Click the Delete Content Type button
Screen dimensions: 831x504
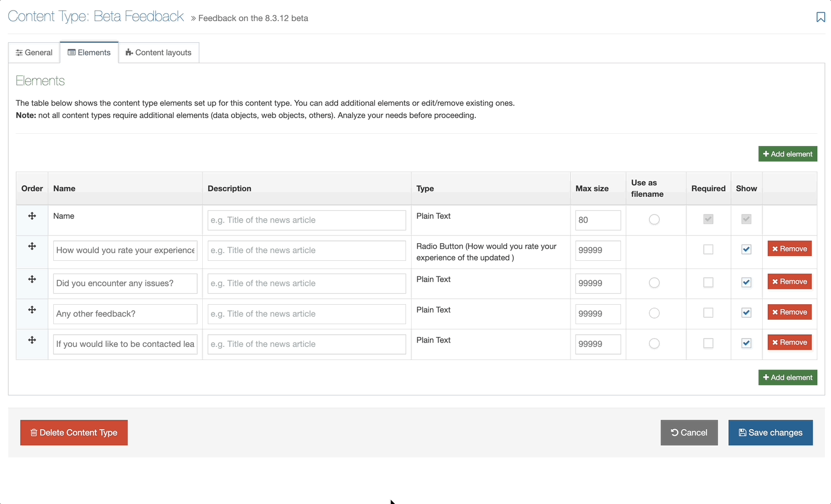click(74, 433)
